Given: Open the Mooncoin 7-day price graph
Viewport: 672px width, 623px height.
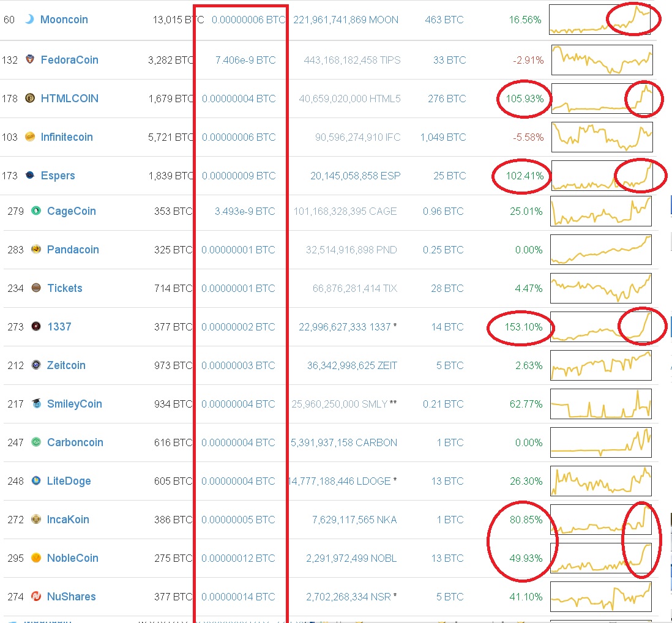Looking at the screenshot, I should pyautogui.click(x=603, y=20).
